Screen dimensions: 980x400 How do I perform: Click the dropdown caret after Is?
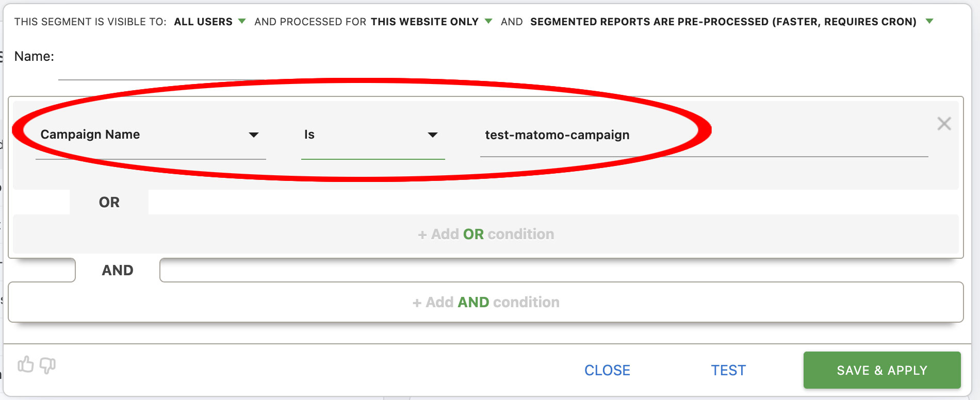(x=433, y=135)
